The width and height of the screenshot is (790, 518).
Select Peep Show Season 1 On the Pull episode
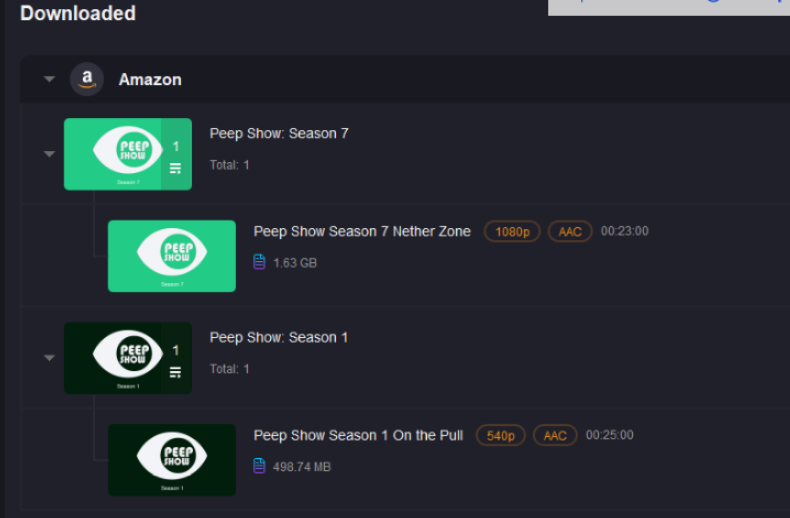click(358, 435)
